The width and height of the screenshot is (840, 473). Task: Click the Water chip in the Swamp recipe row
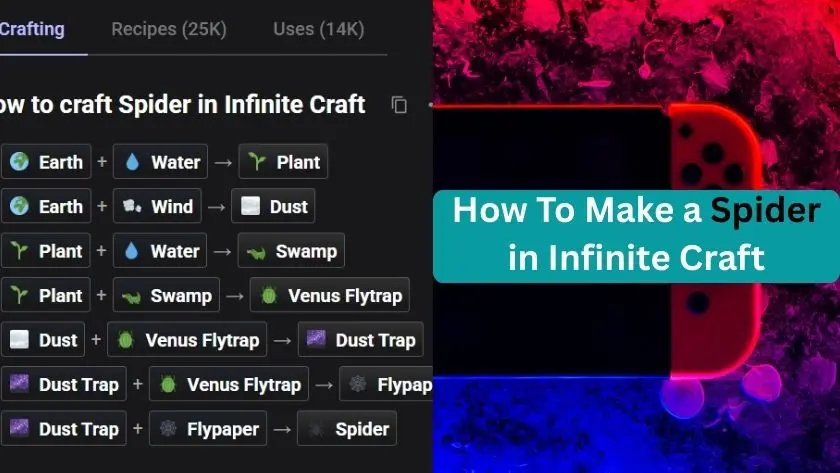pos(160,250)
